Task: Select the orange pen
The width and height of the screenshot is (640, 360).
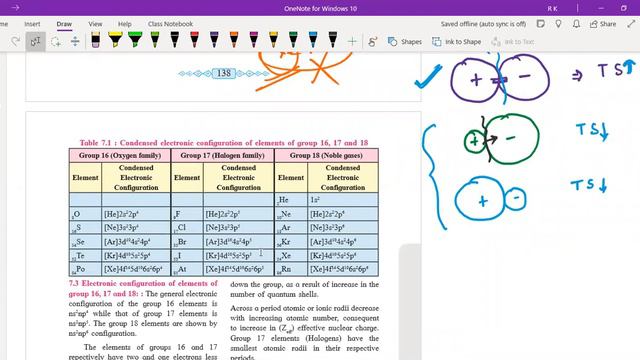Action: [x=234, y=40]
